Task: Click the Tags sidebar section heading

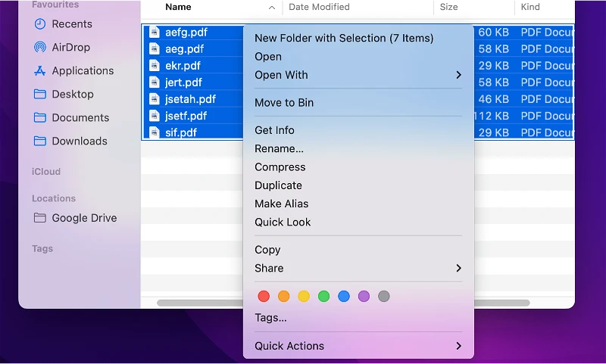Action: pos(42,248)
